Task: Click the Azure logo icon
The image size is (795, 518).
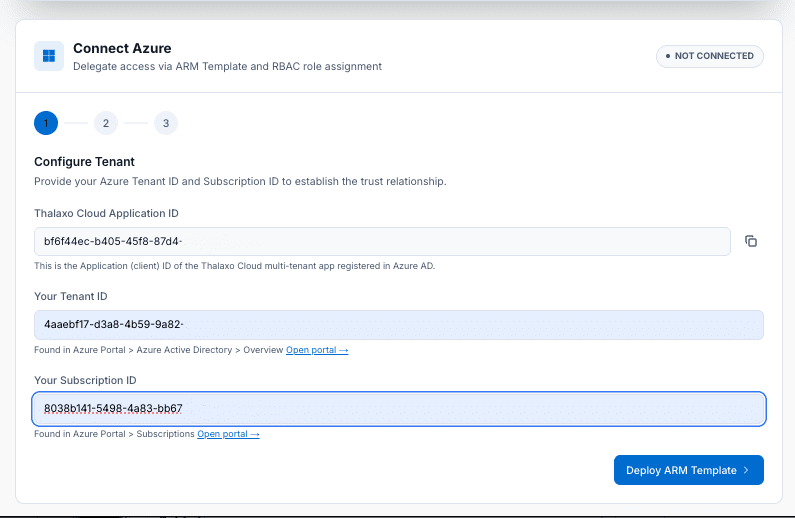Action: (49, 56)
